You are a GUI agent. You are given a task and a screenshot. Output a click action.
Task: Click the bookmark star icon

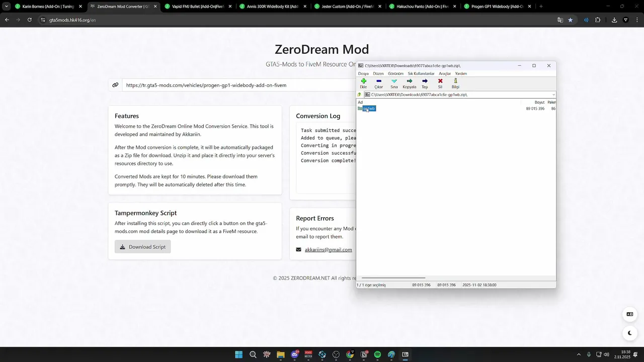pos(570,20)
